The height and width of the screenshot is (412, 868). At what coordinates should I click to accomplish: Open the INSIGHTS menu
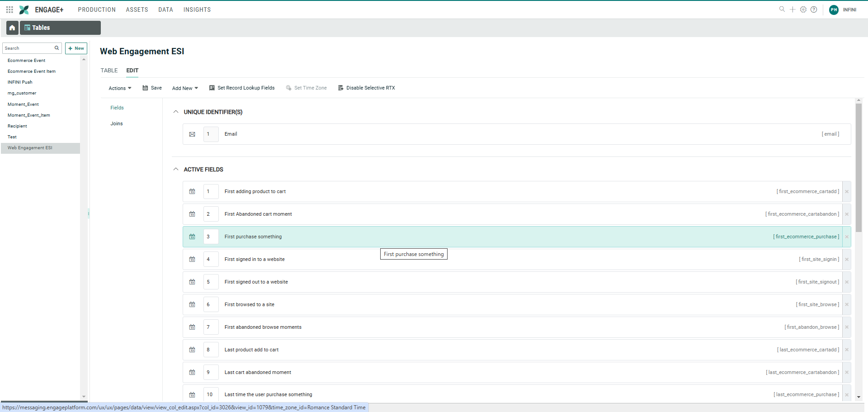click(197, 9)
